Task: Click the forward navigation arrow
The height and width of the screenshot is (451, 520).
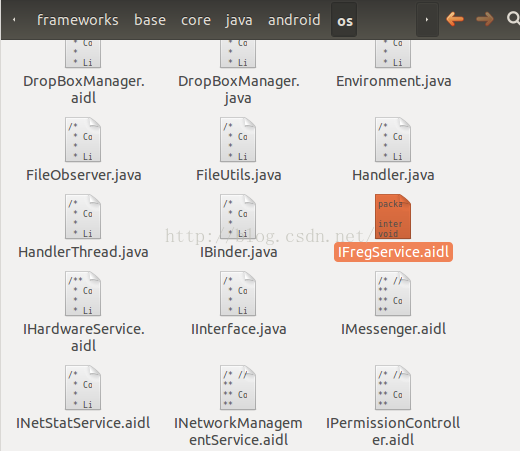Action: click(x=485, y=19)
